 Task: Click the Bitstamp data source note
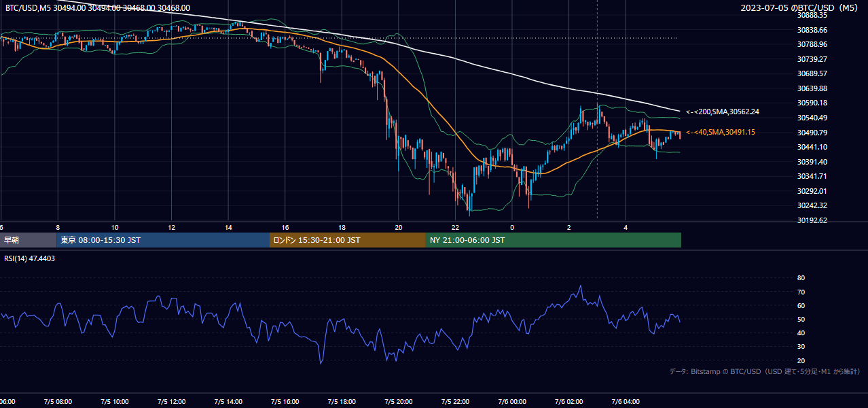(x=765, y=372)
